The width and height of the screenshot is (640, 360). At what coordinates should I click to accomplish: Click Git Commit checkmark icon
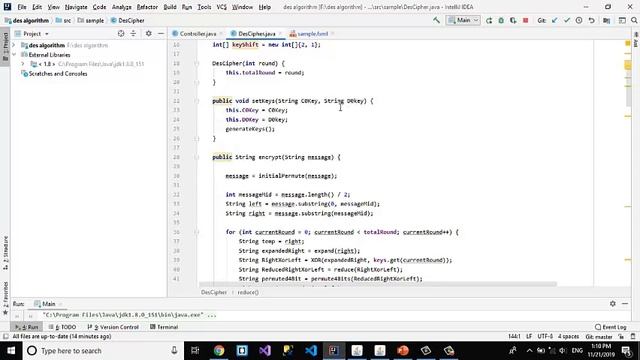point(567,20)
